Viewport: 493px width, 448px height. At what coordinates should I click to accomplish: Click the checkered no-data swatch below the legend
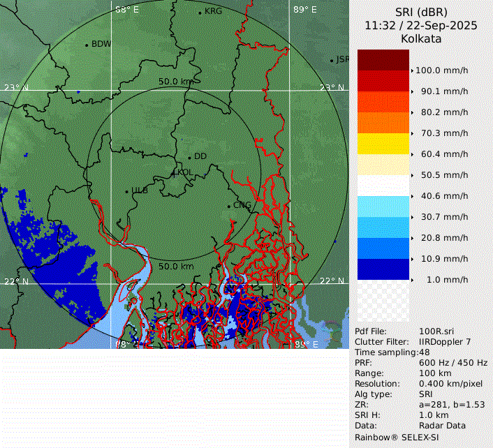pyautogui.click(x=383, y=301)
